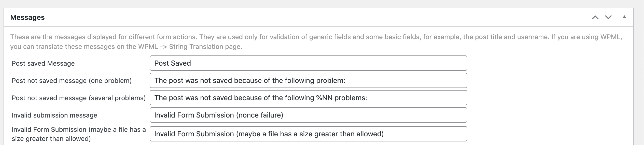Place the cursor on "(nonce failure)" text
This screenshot has width=644, height=145.
coord(260,115)
